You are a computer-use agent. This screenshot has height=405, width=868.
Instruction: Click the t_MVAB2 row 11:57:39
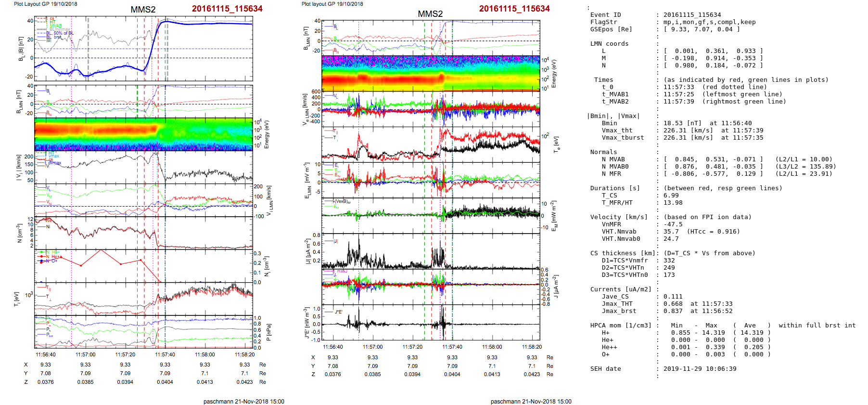694,102
